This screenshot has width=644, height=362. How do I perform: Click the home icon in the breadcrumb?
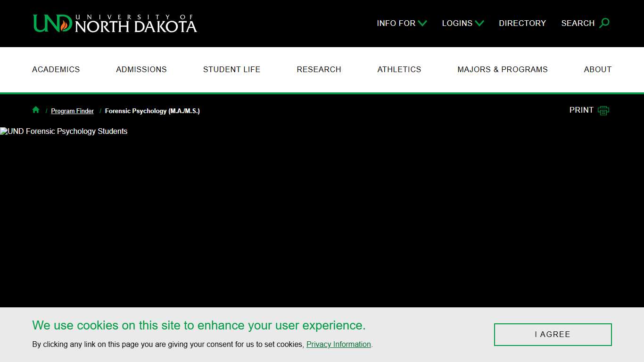point(36,110)
